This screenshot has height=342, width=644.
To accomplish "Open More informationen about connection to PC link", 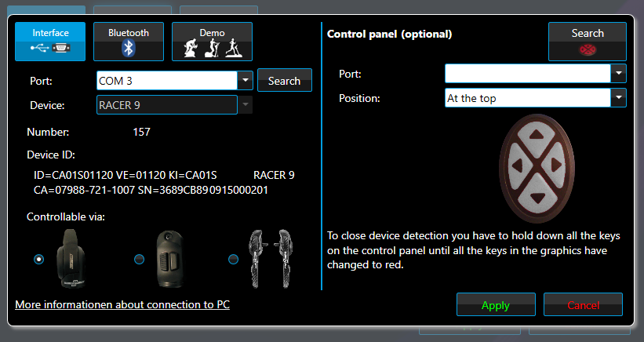I will 122,304.
